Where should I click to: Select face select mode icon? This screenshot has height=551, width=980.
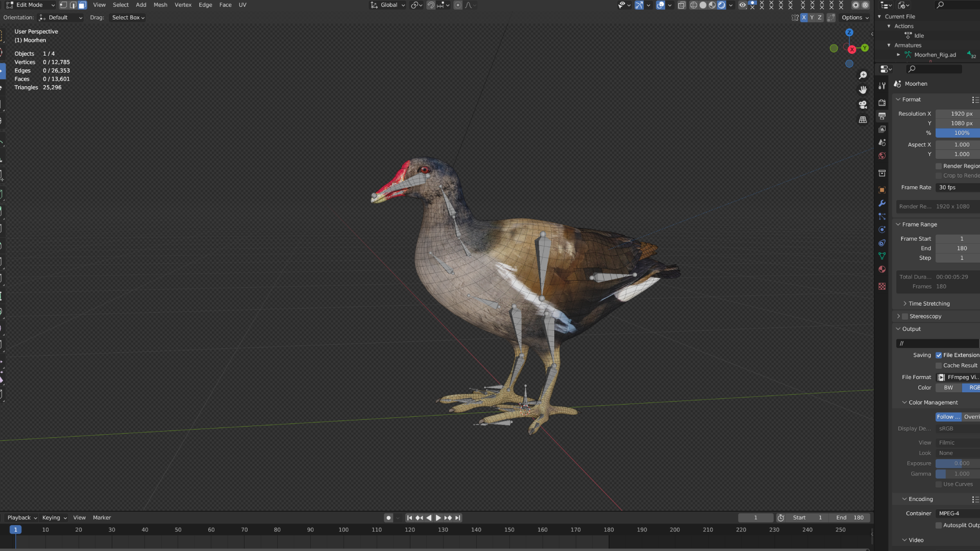[82, 5]
